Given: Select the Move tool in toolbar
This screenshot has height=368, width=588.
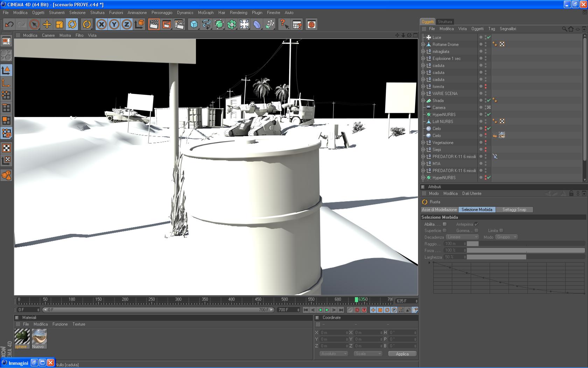Looking at the screenshot, I should click(47, 25).
